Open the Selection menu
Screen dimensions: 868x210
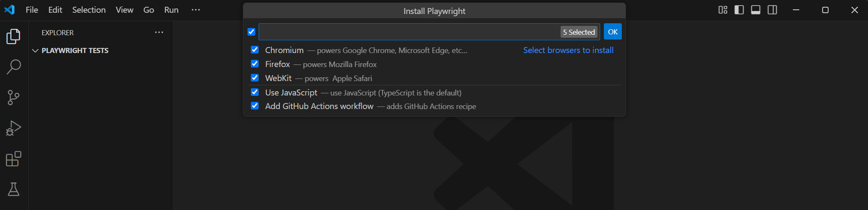coord(89,10)
